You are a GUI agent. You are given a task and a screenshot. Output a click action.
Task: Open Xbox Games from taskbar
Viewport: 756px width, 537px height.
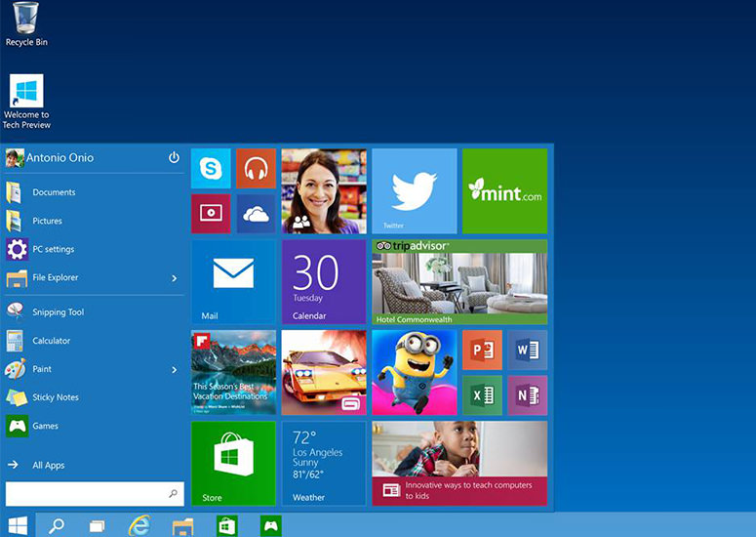tap(270, 525)
